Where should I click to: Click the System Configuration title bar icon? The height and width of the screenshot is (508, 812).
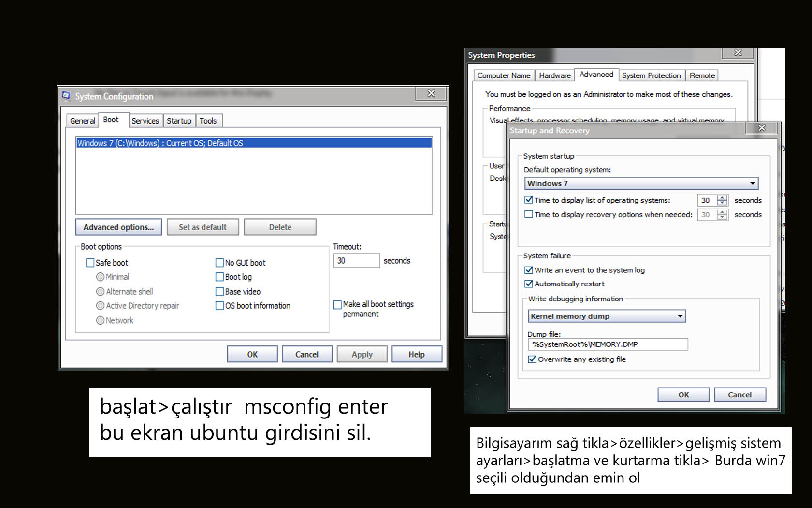pyautogui.click(x=66, y=96)
